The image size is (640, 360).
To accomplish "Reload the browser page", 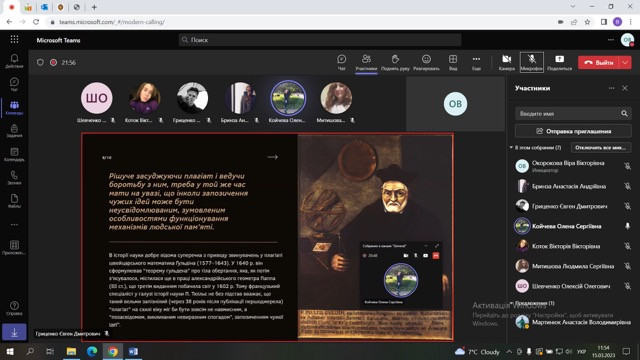I will 36,22.
